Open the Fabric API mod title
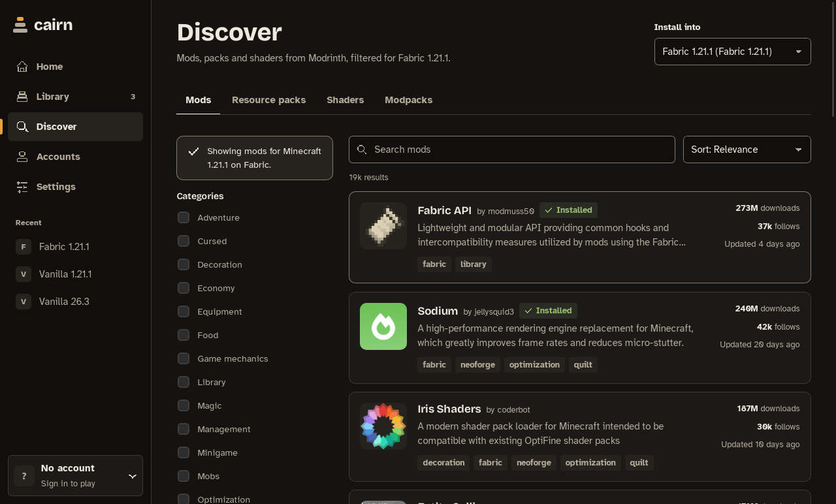 point(444,210)
